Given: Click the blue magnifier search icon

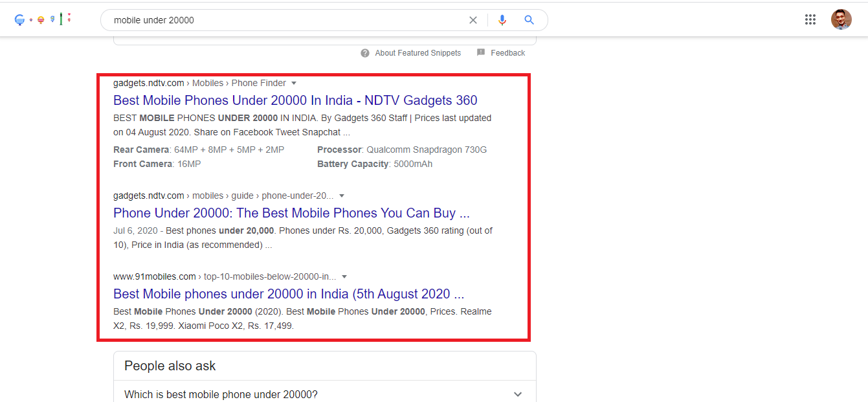Looking at the screenshot, I should 529,20.
